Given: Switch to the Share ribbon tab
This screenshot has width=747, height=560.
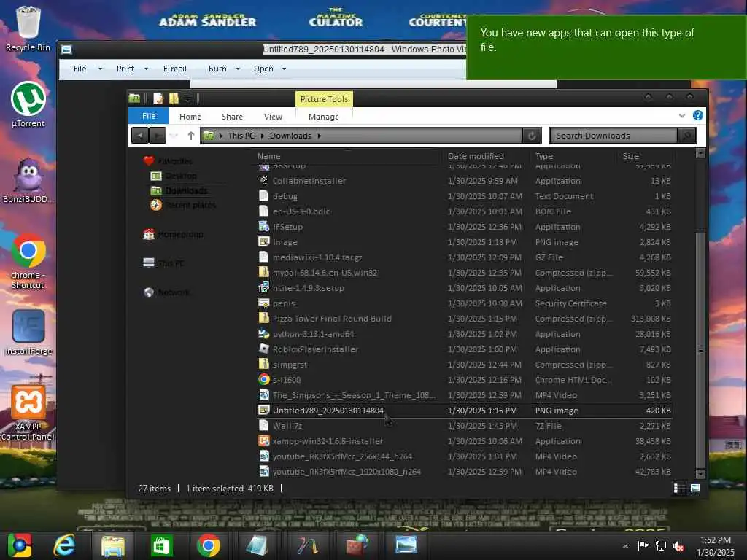Looking at the screenshot, I should click(232, 117).
